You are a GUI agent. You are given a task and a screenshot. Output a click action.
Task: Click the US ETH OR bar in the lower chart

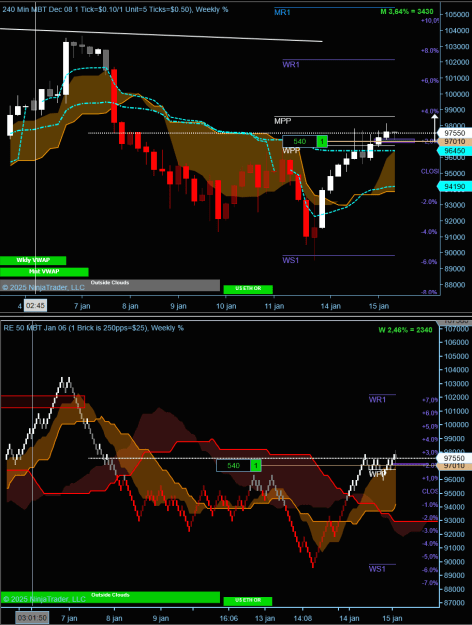248,601
